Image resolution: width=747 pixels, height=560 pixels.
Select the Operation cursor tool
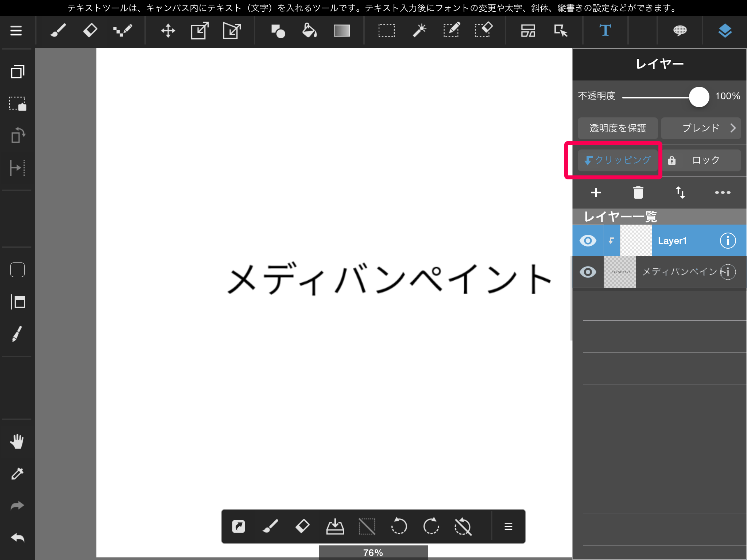(561, 31)
